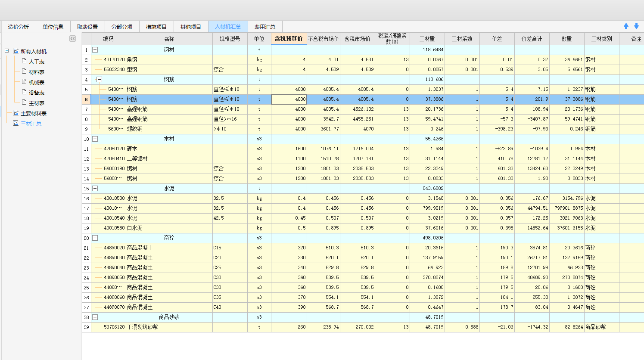The image size is (644, 360).
Task: Click code cell 44890020
Action: point(109,248)
